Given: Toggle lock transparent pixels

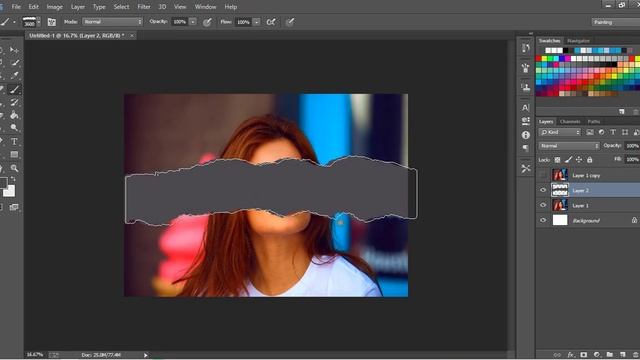Looking at the screenshot, I should 558,160.
